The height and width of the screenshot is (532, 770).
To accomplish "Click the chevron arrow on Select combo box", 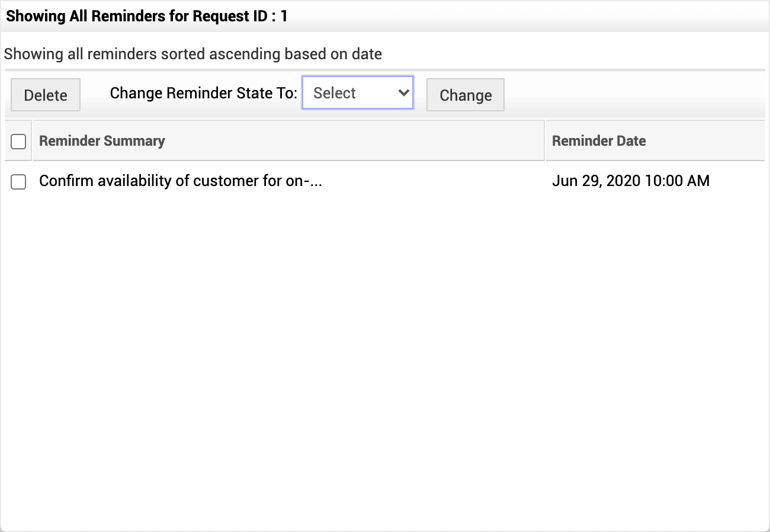I will click(404, 93).
